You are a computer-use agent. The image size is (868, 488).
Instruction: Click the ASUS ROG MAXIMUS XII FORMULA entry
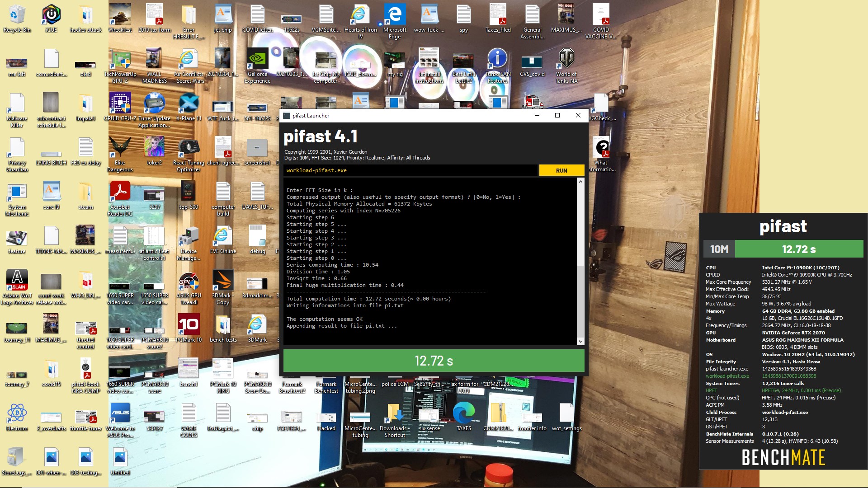pyautogui.click(x=802, y=340)
